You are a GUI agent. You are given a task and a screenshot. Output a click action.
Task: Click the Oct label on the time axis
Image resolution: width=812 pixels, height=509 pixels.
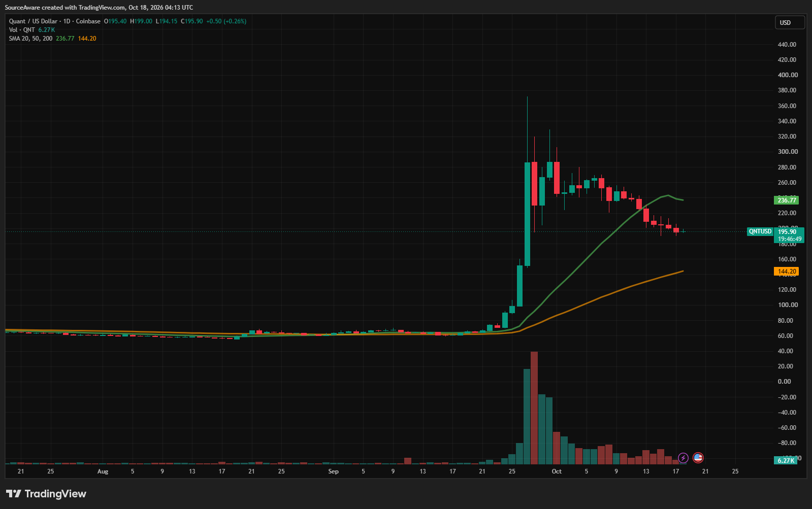[557, 471]
